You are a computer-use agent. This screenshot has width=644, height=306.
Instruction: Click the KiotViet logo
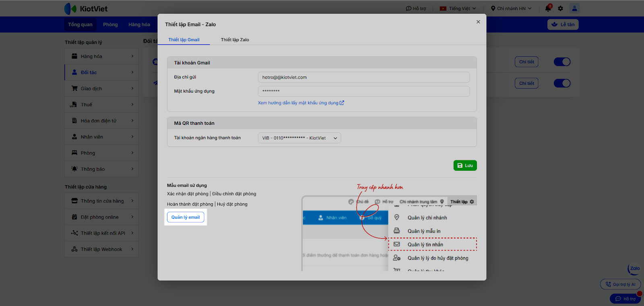pos(86,8)
